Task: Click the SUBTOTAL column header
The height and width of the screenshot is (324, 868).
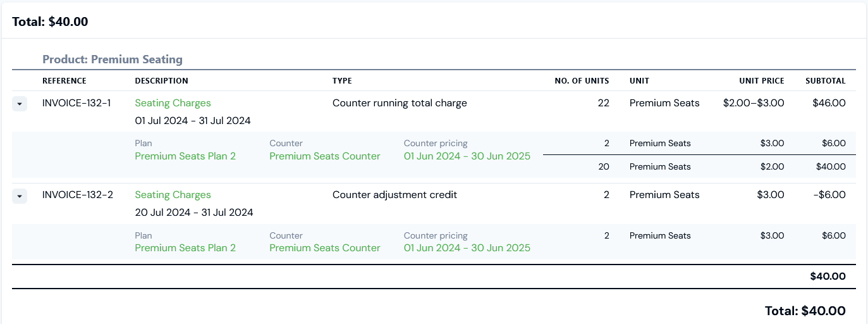Action: (826, 81)
